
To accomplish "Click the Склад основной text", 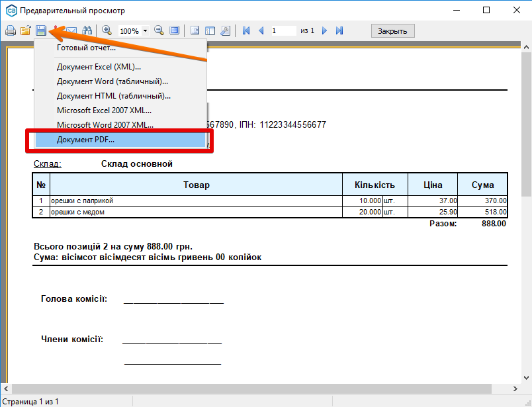I will (137, 164).
